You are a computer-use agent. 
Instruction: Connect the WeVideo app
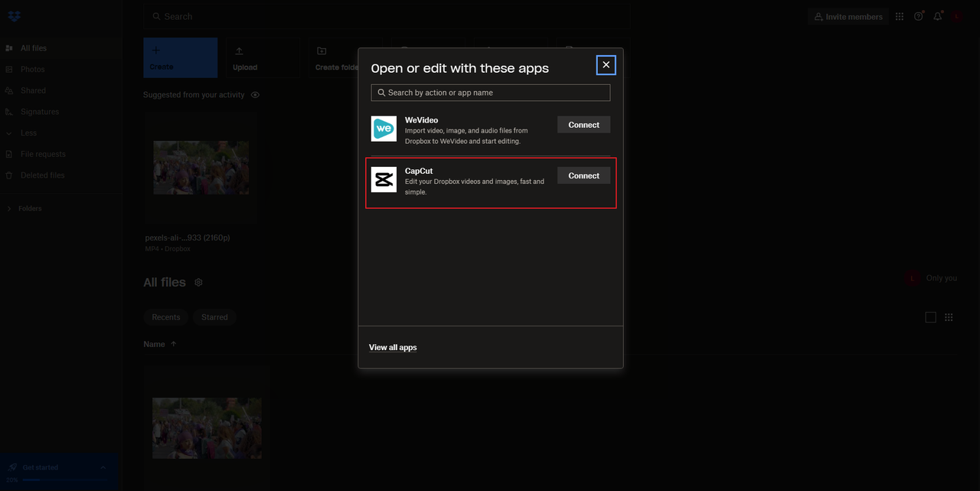coord(583,125)
